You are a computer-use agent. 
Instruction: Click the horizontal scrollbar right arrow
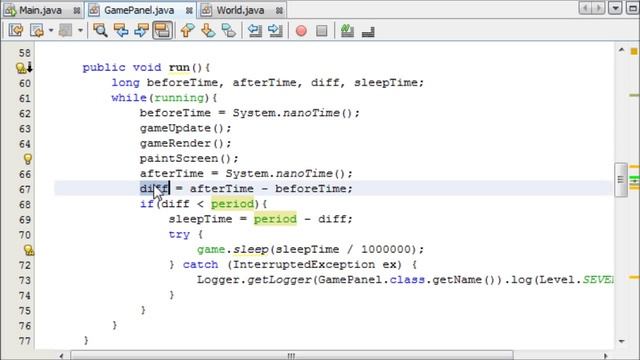point(605,356)
